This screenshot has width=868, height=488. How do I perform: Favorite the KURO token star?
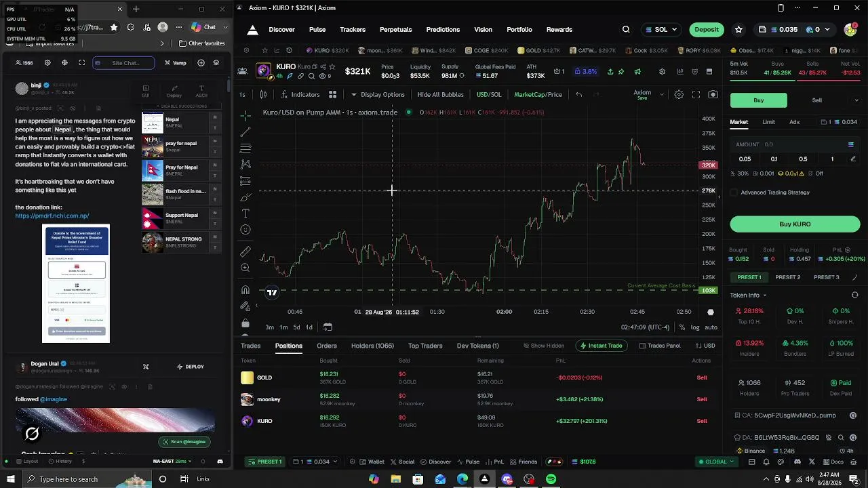(332, 66)
